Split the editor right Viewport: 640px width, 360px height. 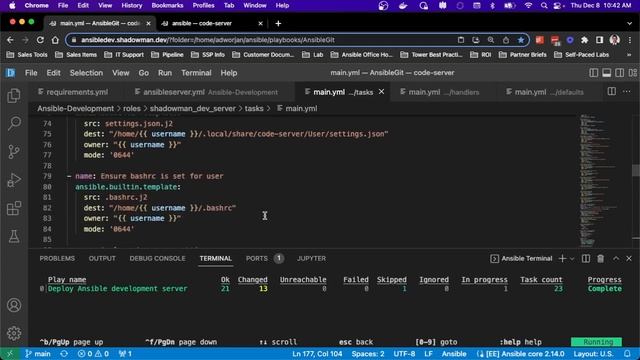click(611, 91)
